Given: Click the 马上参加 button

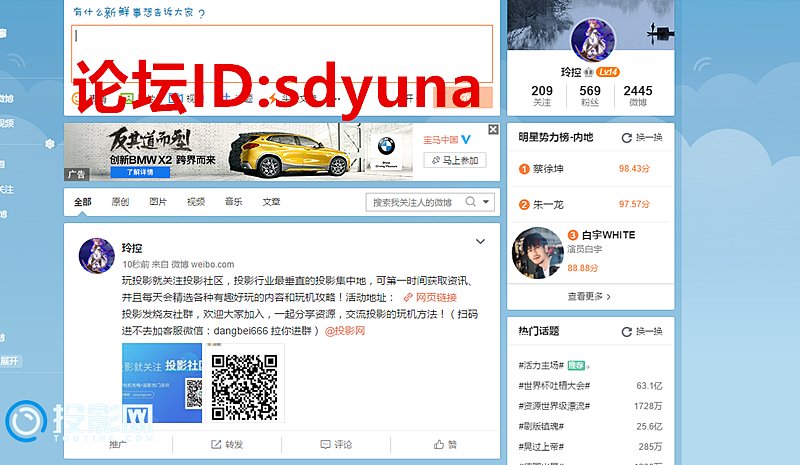Looking at the screenshot, I should click(x=455, y=160).
